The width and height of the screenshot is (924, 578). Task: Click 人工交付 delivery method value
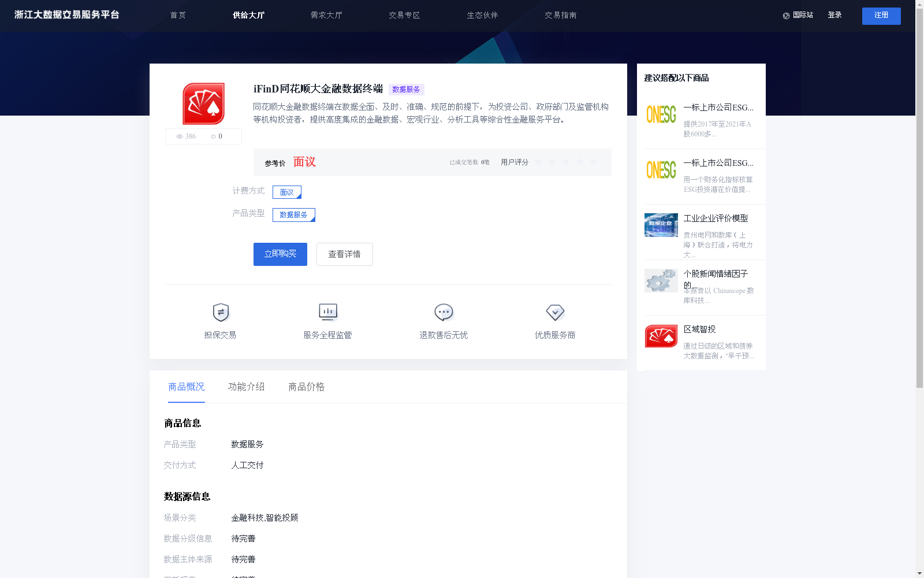tap(247, 465)
